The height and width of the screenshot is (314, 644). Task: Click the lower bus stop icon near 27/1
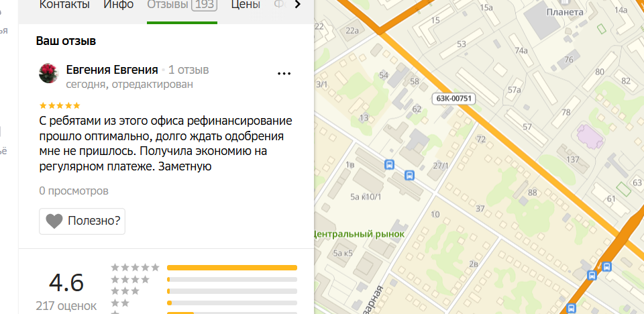[x=409, y=176]
